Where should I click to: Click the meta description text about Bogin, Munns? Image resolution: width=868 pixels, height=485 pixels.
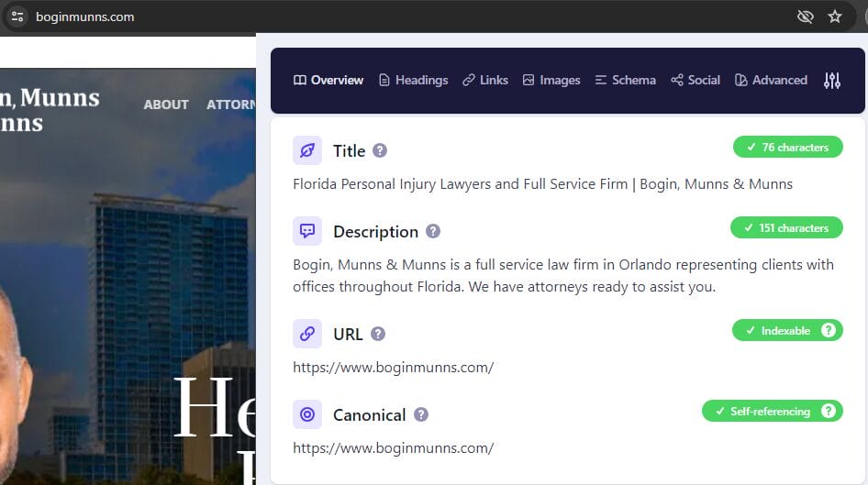pyautogui.click(x=563, y=275)
